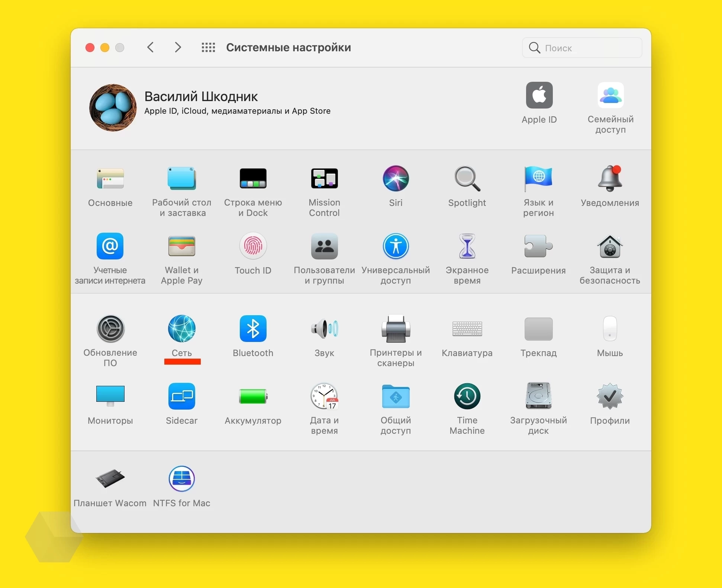The width and height of the screenshot is (722, 588).
Task: Click the Поиск search field
Action: click(x=582, y=48)
